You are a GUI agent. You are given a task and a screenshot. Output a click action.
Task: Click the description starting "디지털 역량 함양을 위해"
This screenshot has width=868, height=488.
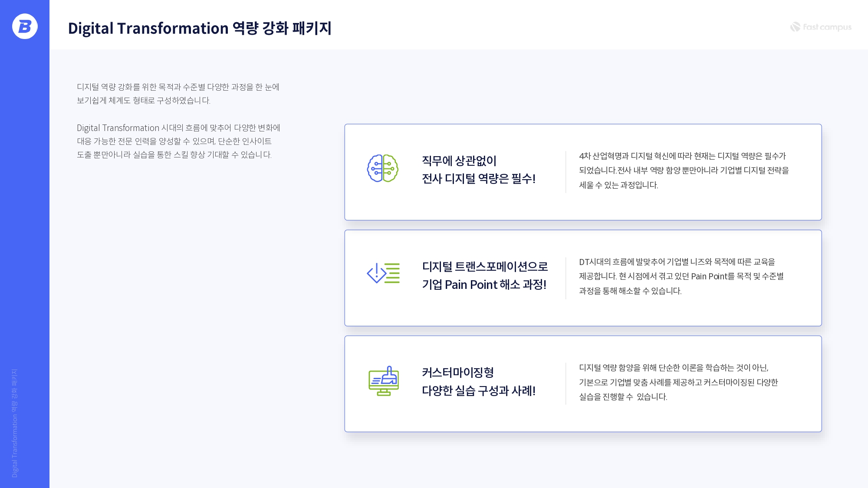point(678,382)
